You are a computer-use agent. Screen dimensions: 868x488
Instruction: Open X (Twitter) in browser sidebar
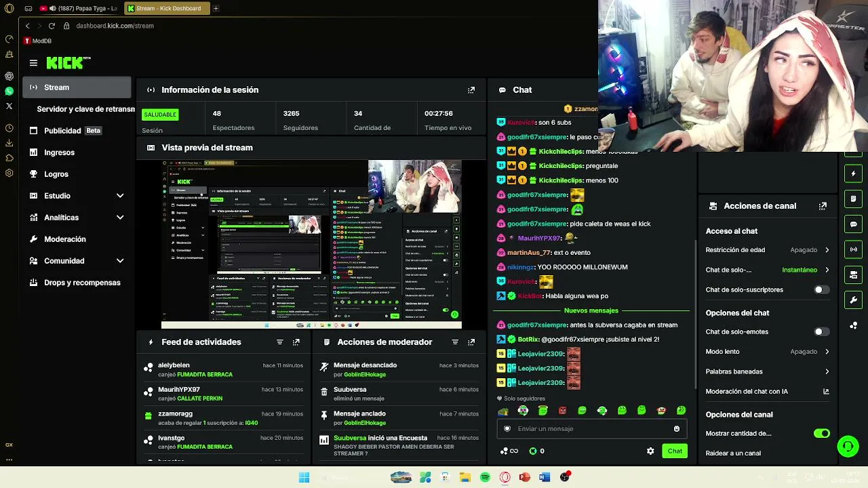pyautogui.click(x=9, y=106)
